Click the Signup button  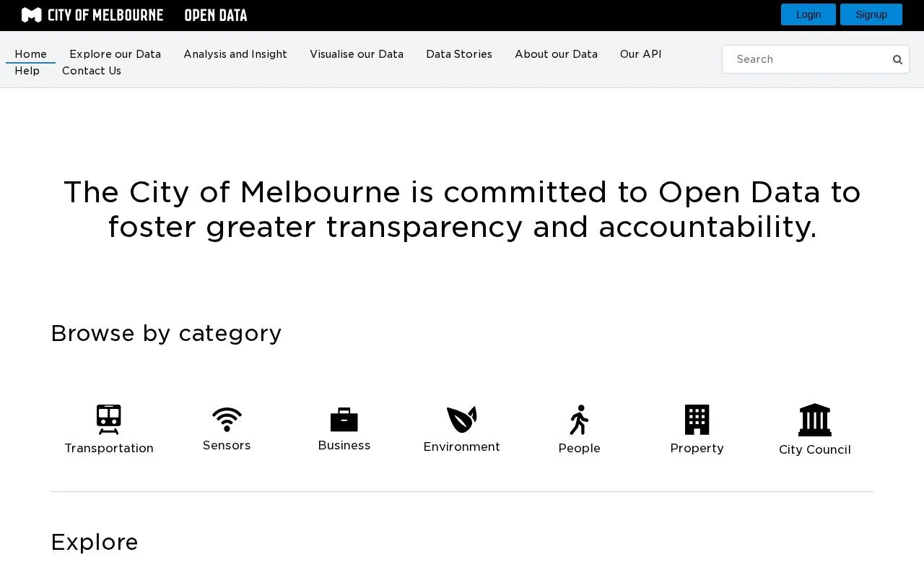pos(871,14)
